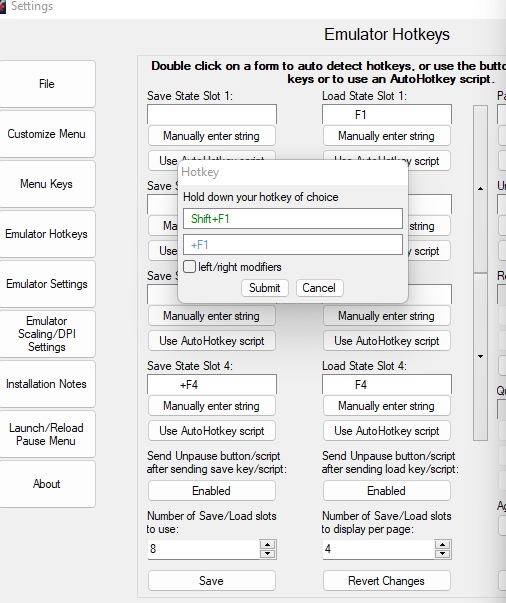This screenshot has width=506, height=603.
Task: Increase slots to display per page
Action: tap(443, 545)
